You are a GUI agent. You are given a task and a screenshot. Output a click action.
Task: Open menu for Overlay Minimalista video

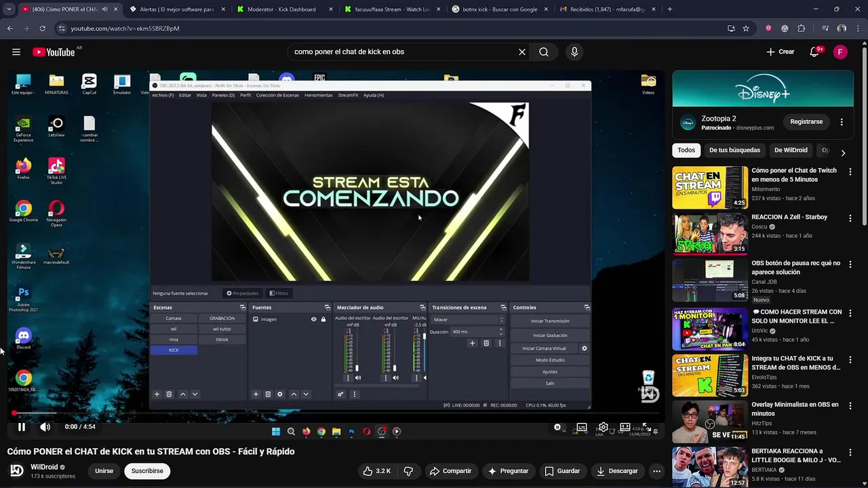coord(850,406)
